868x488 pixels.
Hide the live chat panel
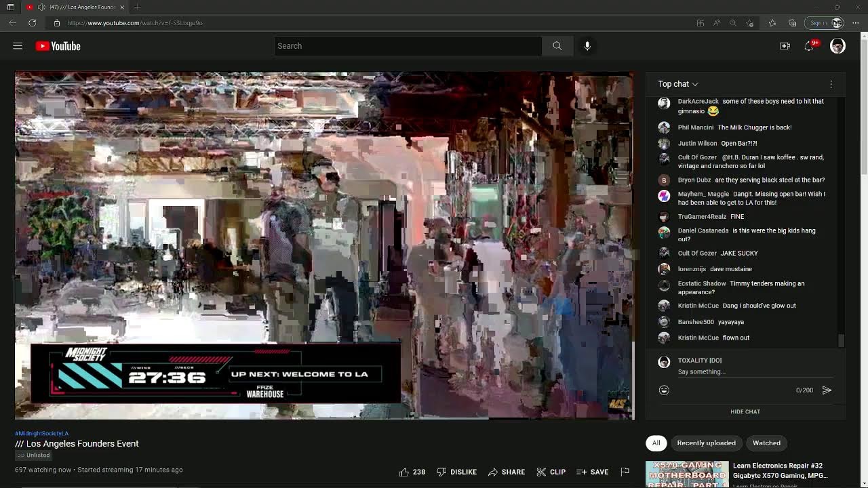point(745,411)
